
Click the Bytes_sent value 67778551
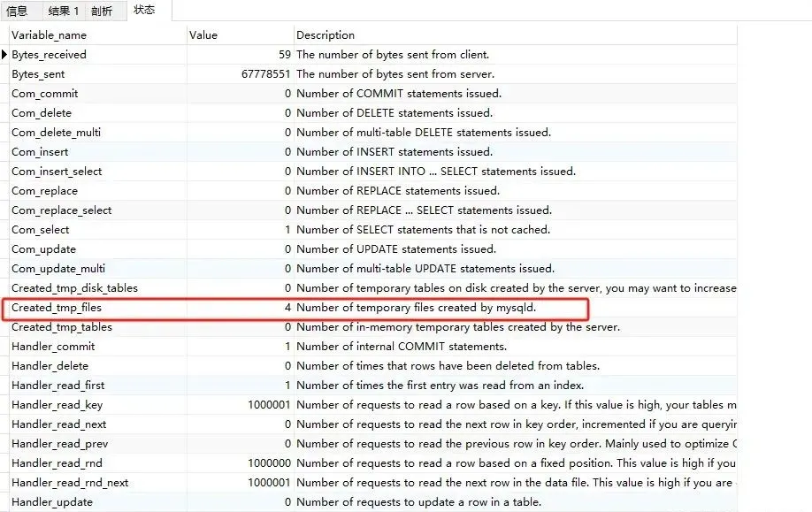(265, 74)
